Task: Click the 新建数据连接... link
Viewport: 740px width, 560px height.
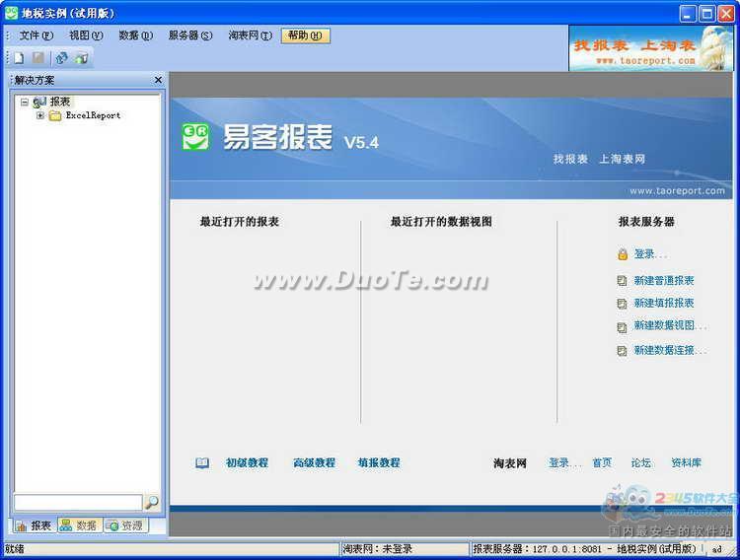Action: click(x=670, y=350)
